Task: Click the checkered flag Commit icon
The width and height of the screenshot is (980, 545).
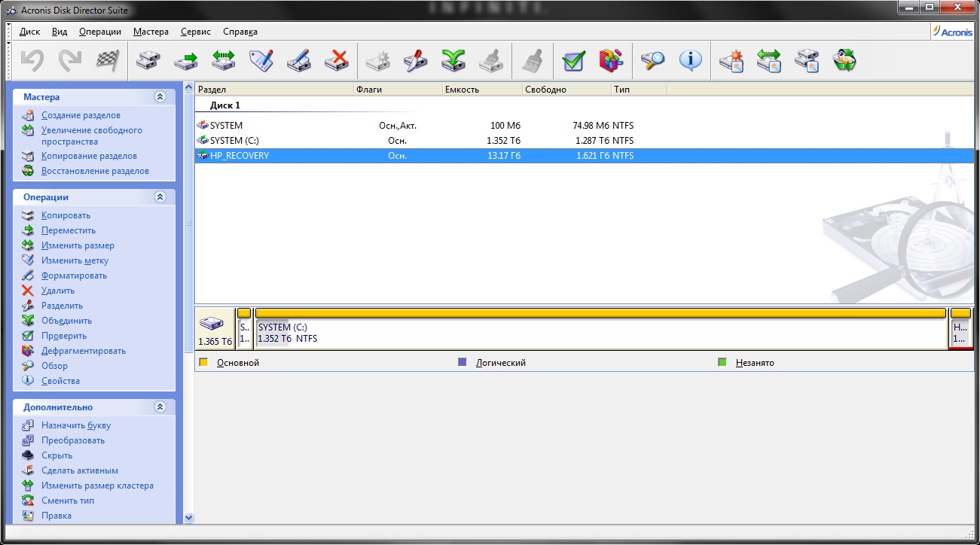Action: point(108,60)
